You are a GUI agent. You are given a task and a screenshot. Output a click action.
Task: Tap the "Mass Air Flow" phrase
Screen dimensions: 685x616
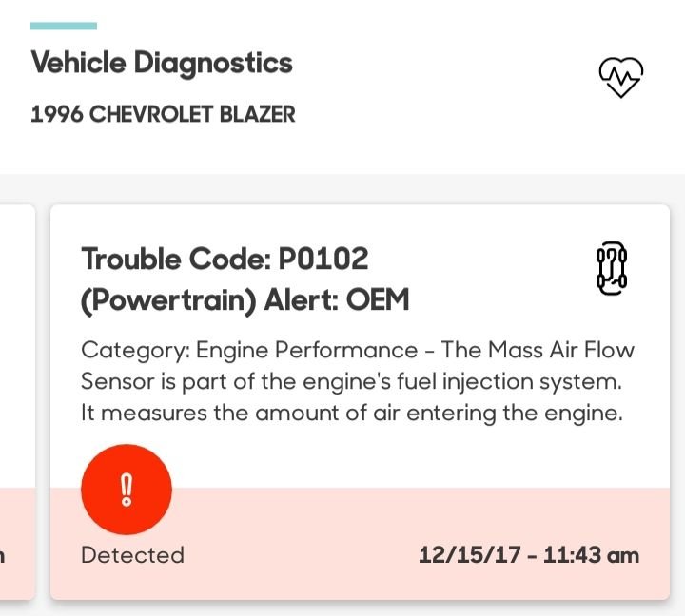tap(561, 350)
